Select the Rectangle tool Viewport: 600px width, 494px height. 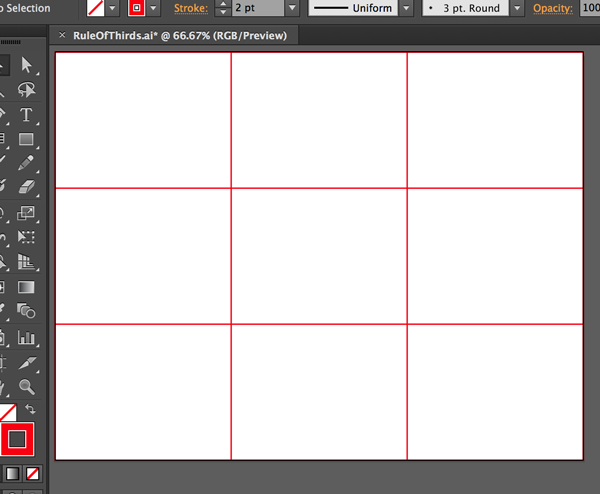[26, 139]
